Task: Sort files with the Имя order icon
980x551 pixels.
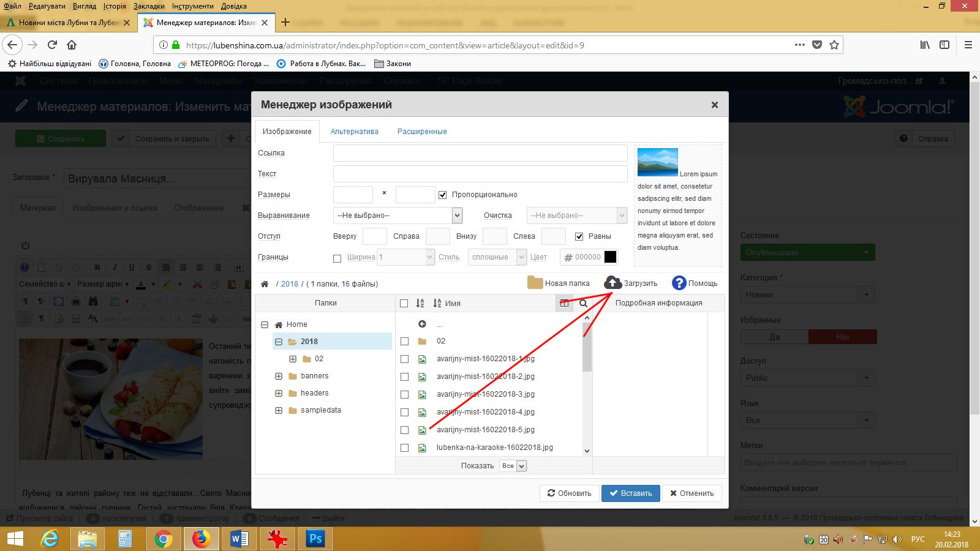Action: [437, 303]
